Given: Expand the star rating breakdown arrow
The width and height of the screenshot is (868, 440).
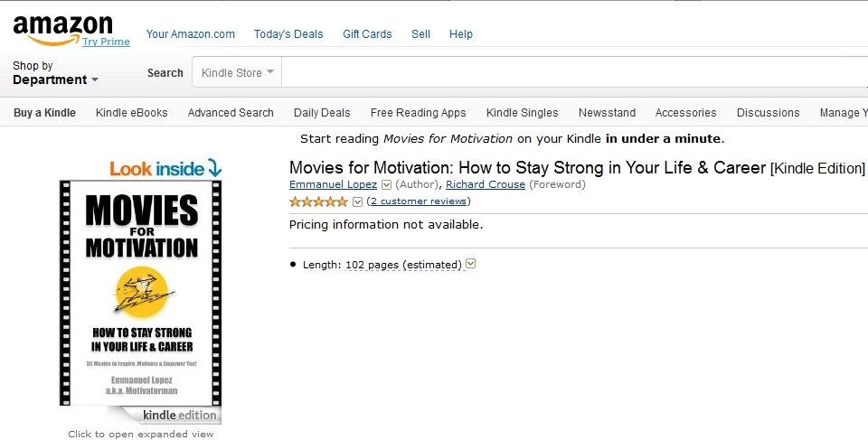Looking at the screenshot, I should 357,201.
